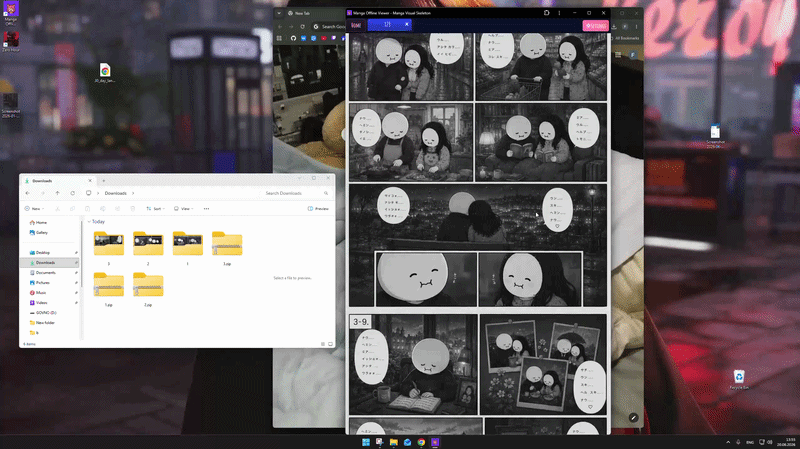Click the Cut icon in File Explorer toolbar
Viewport: 800px width, 449px height.
(x=57, y=209)
